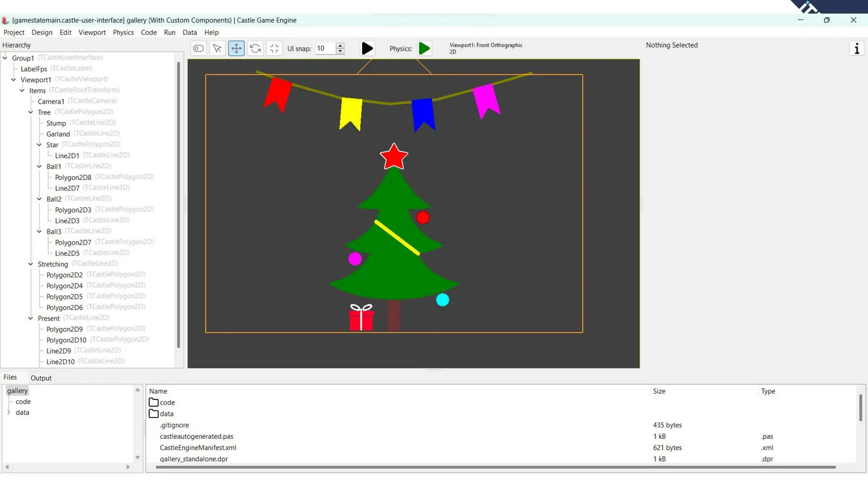This screenshot has height=488, width=868.
Task: Click the UI snap value field
Action: tap(325, 48)
